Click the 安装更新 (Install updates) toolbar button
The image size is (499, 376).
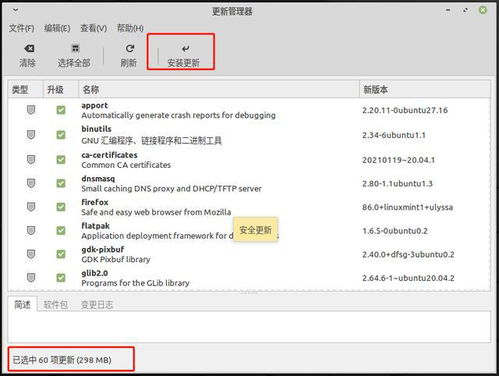click(184, 55)
